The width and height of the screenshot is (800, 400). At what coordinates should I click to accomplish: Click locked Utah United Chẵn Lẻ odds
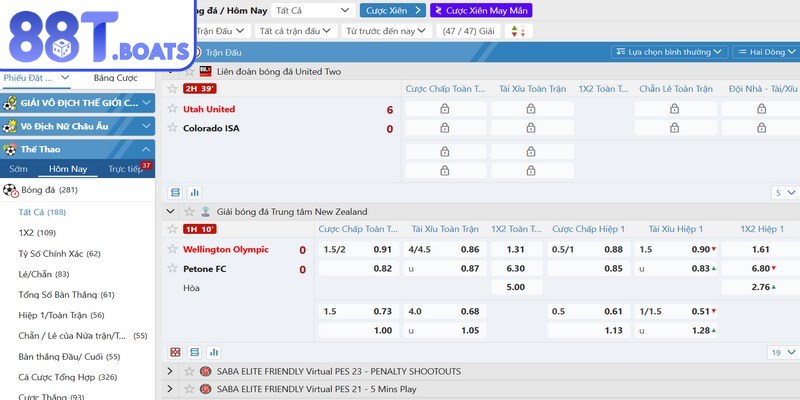(674, 108)
